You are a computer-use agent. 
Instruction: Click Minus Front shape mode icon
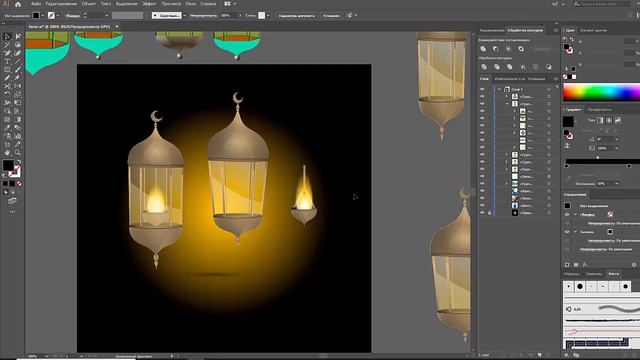click(x=496, y=49)
